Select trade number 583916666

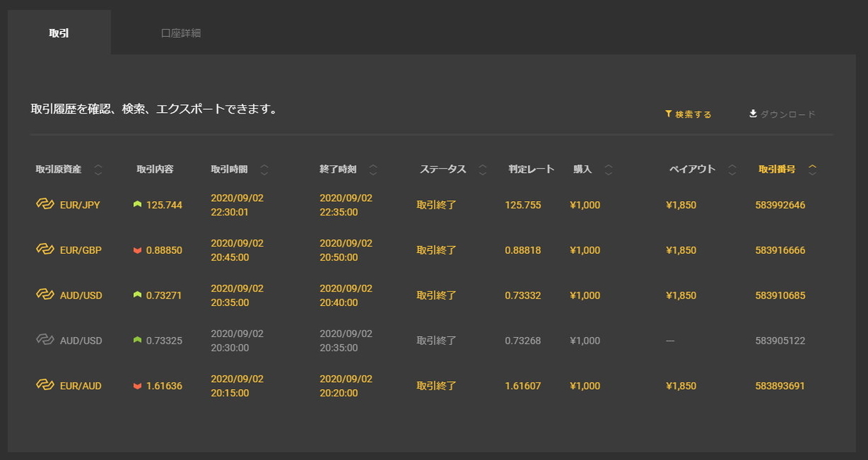click(780, 250)
